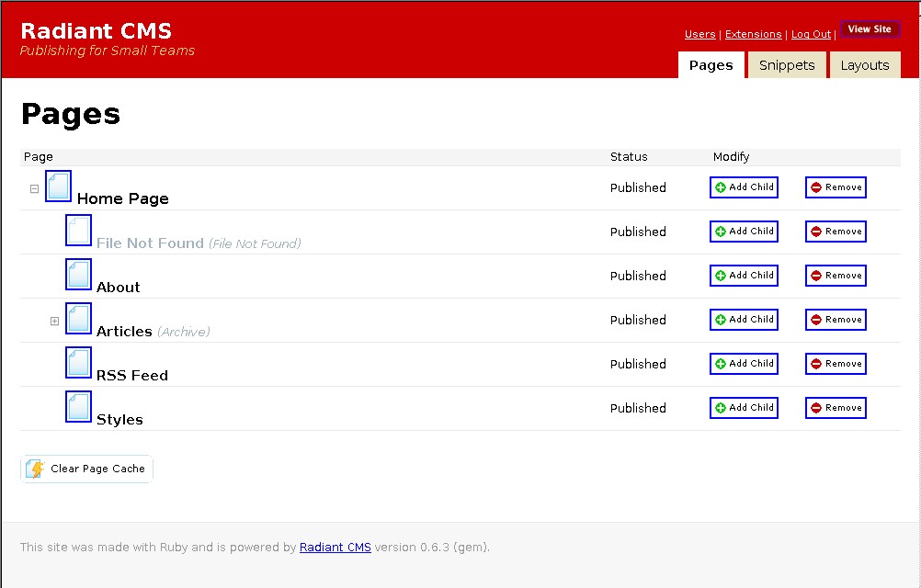Open the Articles archive page
The image size is (921, 588).
pos(124,331)
